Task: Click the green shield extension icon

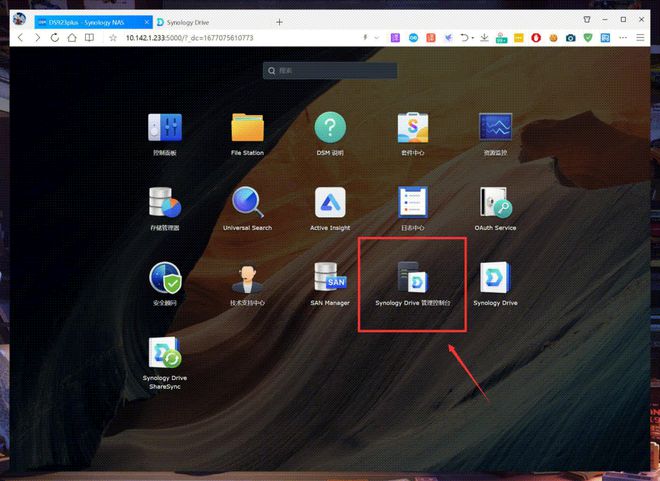Action: [x=588, y=38]
